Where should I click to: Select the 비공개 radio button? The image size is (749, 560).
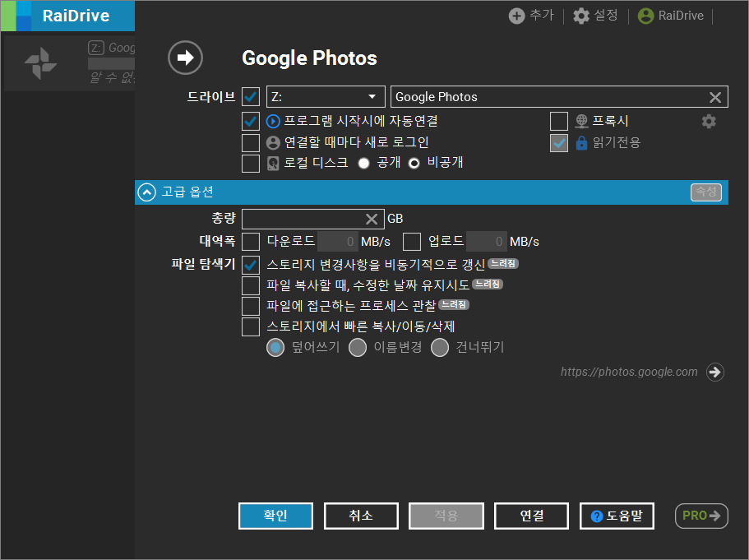414,164
